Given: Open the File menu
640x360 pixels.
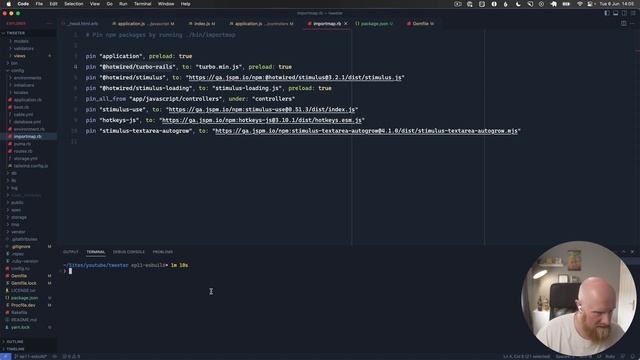Looking at the screenshot, I should coord(39,4).
